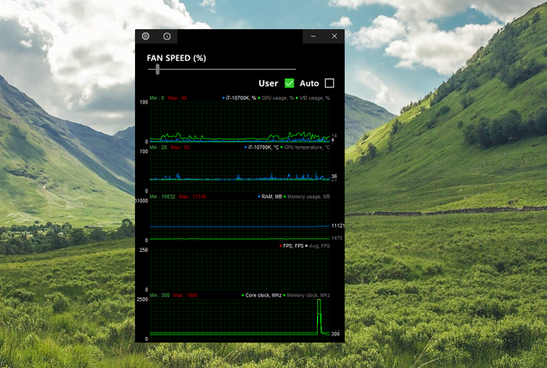Close the fan monitor window

pyautogui.click(x=334, y=36)
